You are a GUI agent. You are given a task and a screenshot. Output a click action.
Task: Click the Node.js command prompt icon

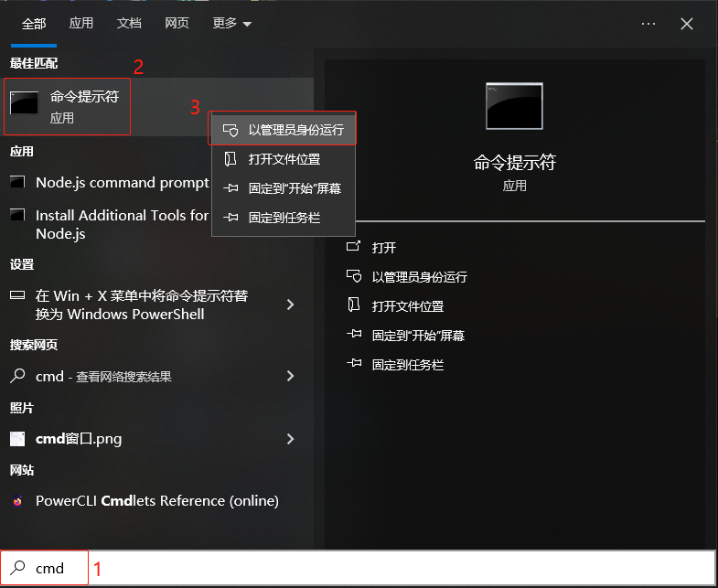pyautogui.click(x=17, y=183)
